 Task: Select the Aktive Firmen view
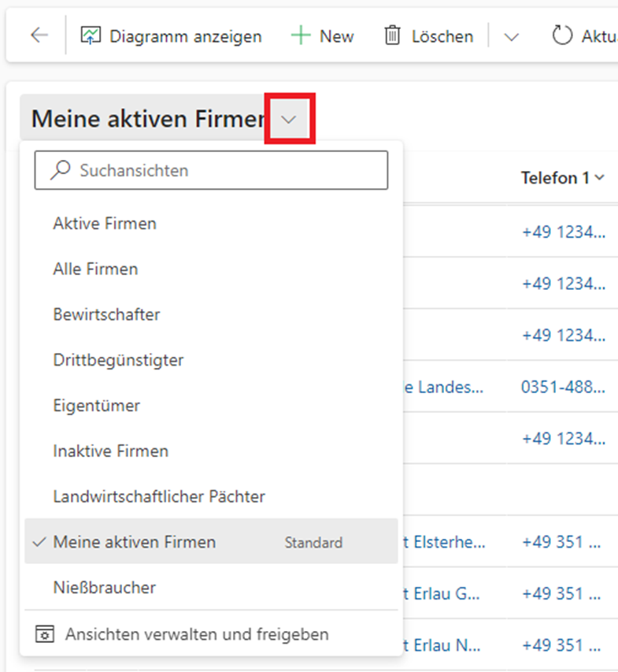(105, 224)
